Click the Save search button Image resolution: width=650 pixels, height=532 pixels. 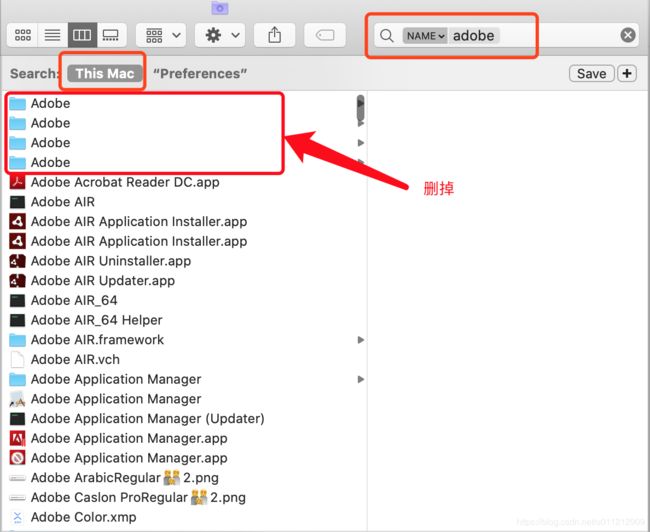click(x=591, y=74)
